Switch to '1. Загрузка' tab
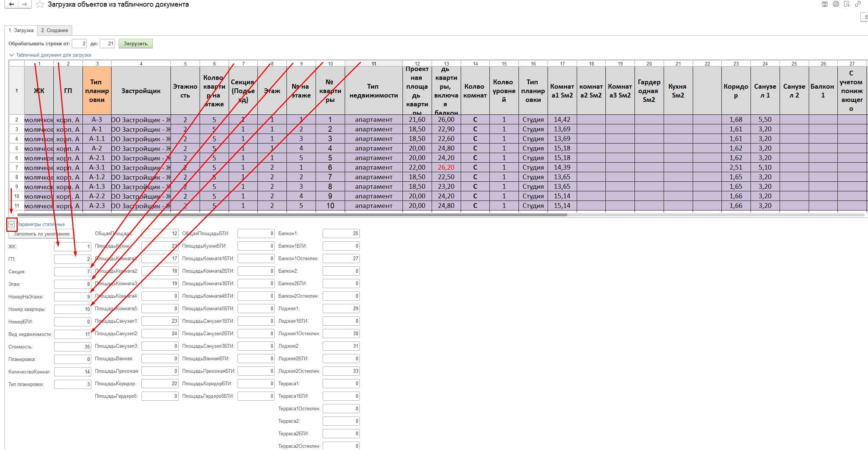 (21, 31)
